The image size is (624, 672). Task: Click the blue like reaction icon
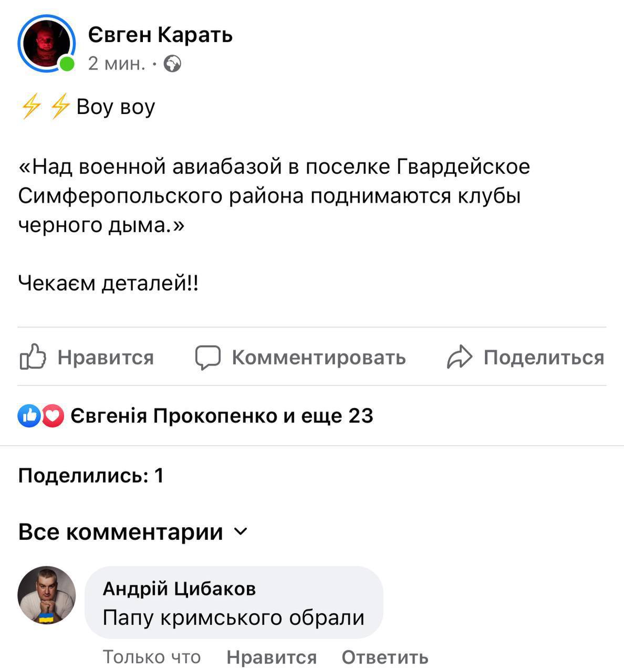29,416
